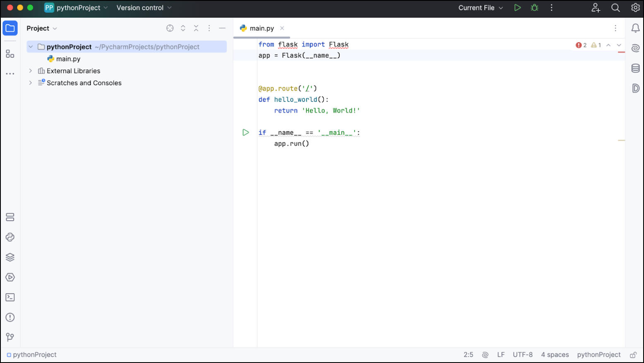The width and height of the screenshot is (644, 363).
Task: Open the Version control dropdown
Action: tap(144, 7)
